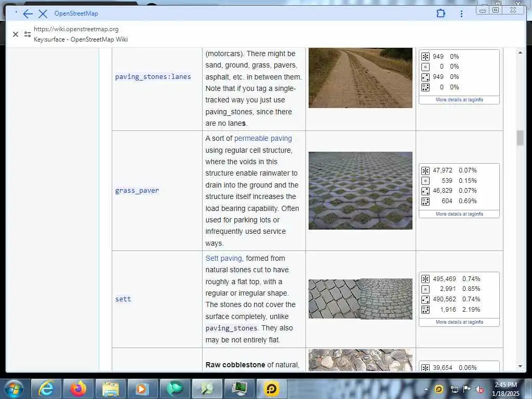Open File Explorer folder taskbar icon
532x399 pixels.
(x=110, y=389)
